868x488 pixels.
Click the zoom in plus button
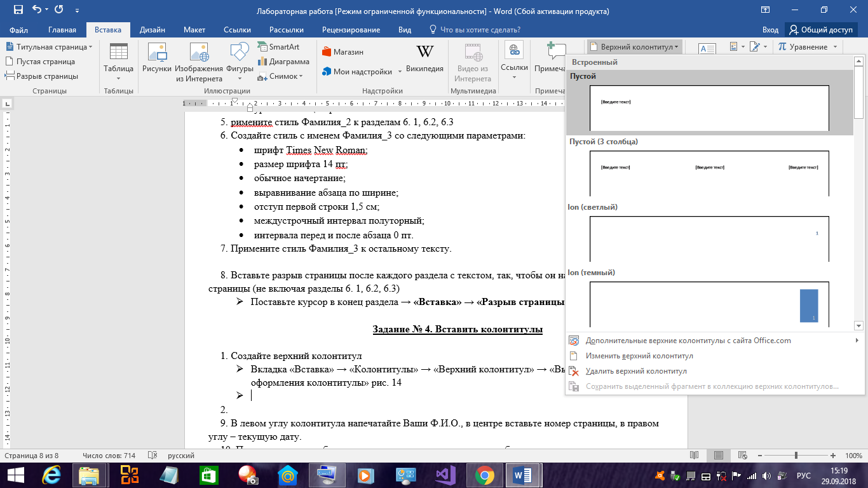(832, 456)
